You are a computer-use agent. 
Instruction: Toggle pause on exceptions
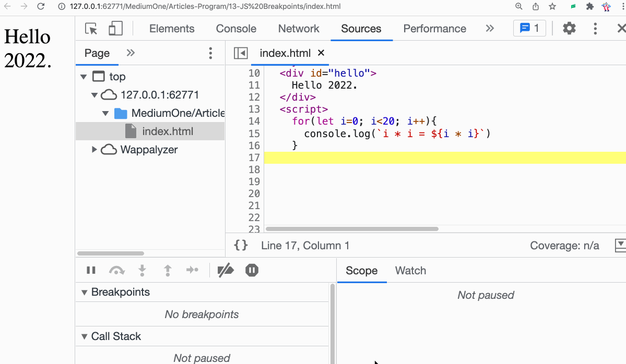[x=252, y=270]
